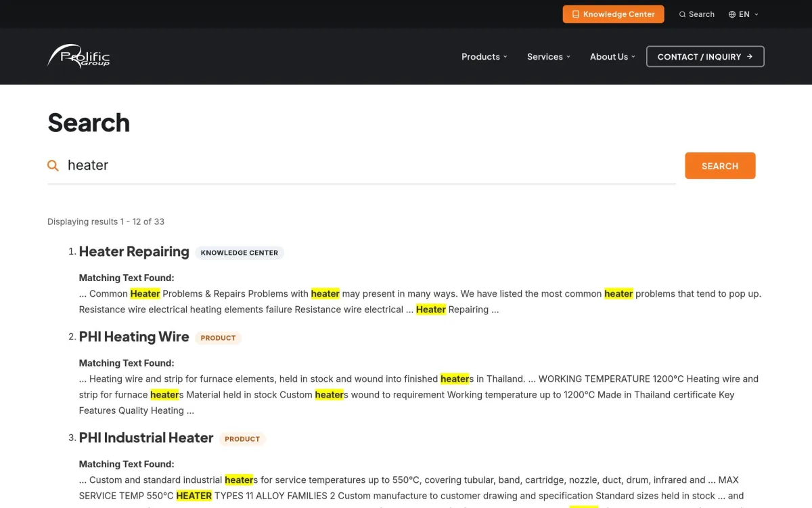
Task: Click the arrow in Contact / Inquiry button
Action: point(750,57)
